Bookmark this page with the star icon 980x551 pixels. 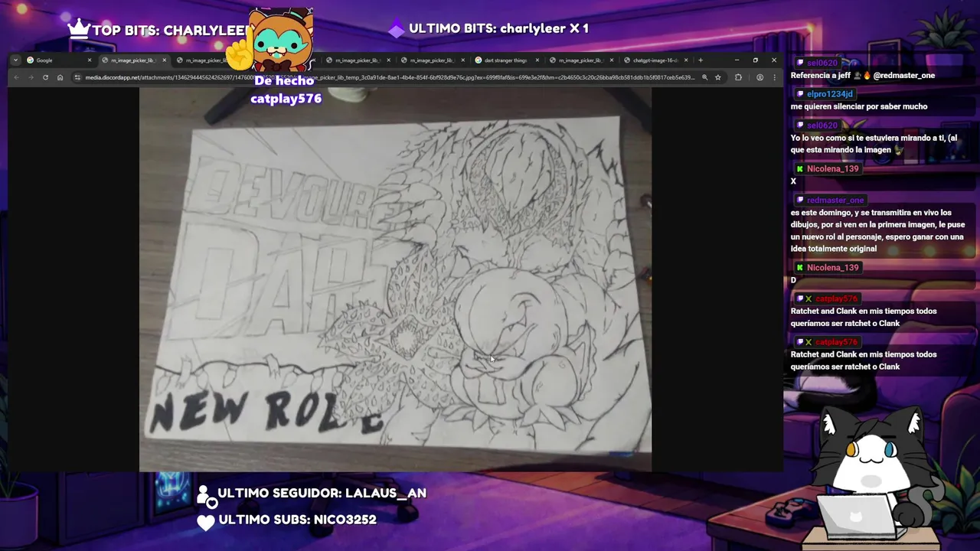point(717,77)
